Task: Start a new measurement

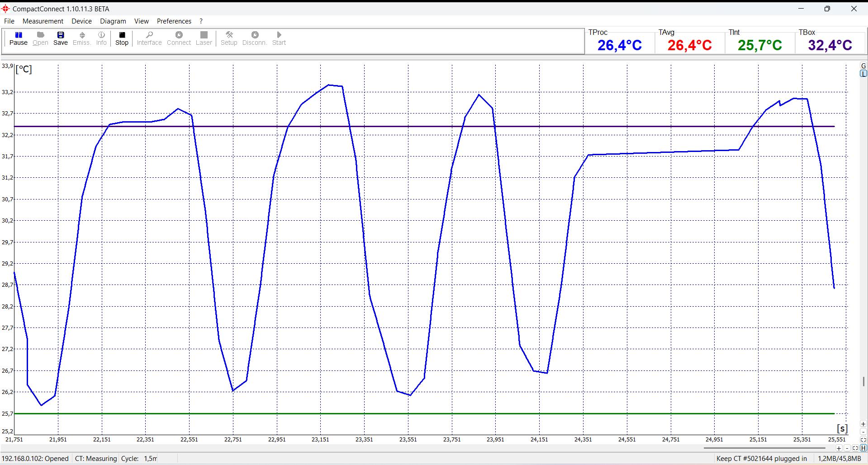Action: click(279, 38)
